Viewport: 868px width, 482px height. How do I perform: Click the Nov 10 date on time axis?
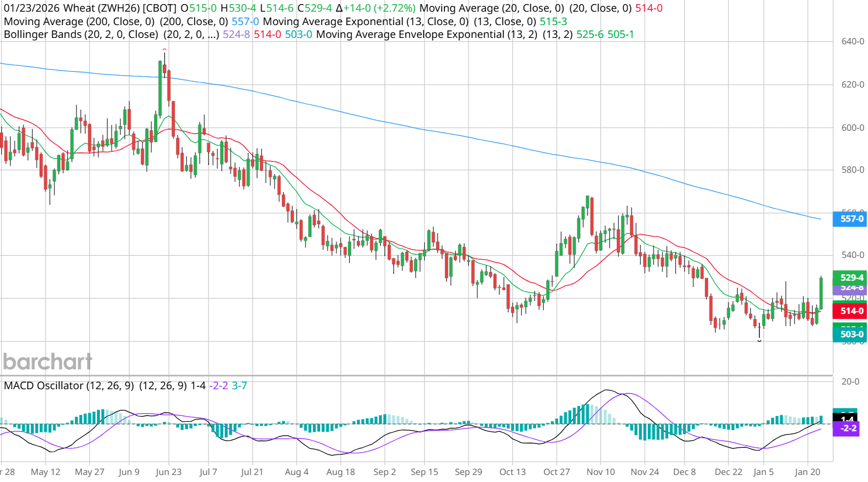(x=600, y=472)
